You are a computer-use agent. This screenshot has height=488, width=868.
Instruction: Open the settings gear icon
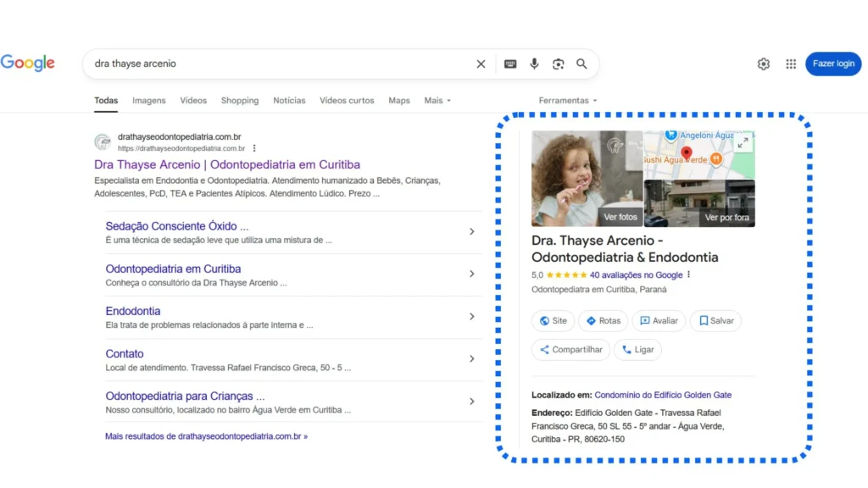click(x=764, y=64)
